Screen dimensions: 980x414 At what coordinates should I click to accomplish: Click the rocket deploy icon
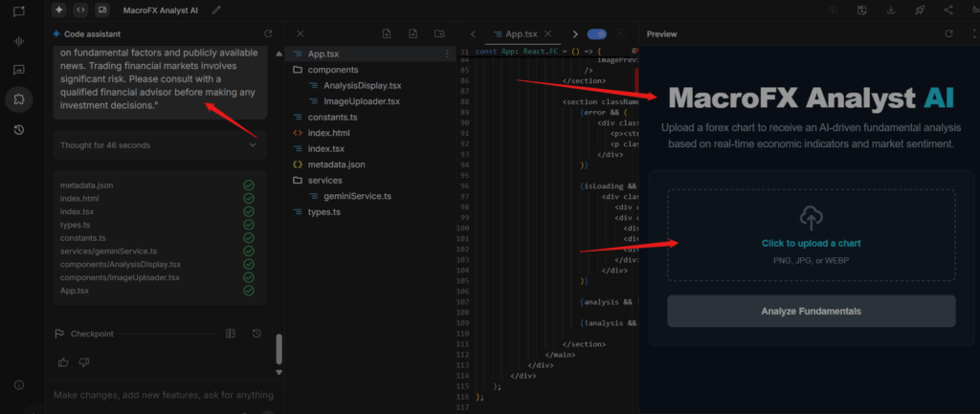920,10
